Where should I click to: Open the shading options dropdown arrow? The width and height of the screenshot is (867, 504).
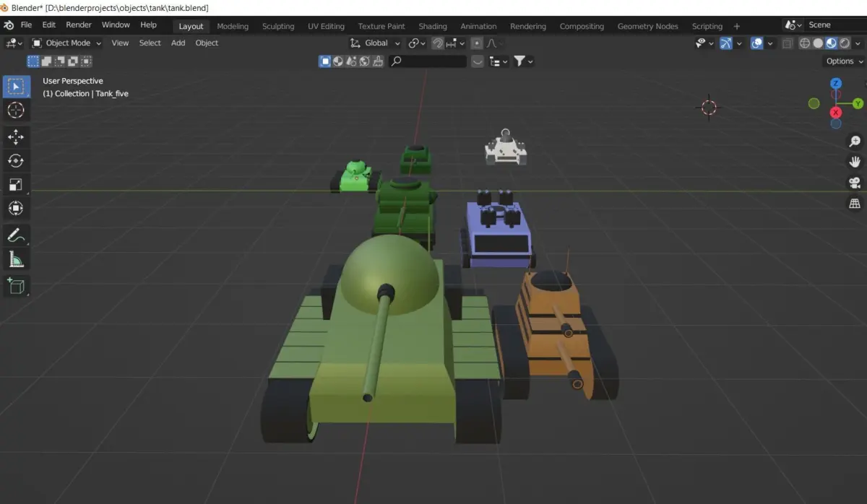tap(858, 43)
